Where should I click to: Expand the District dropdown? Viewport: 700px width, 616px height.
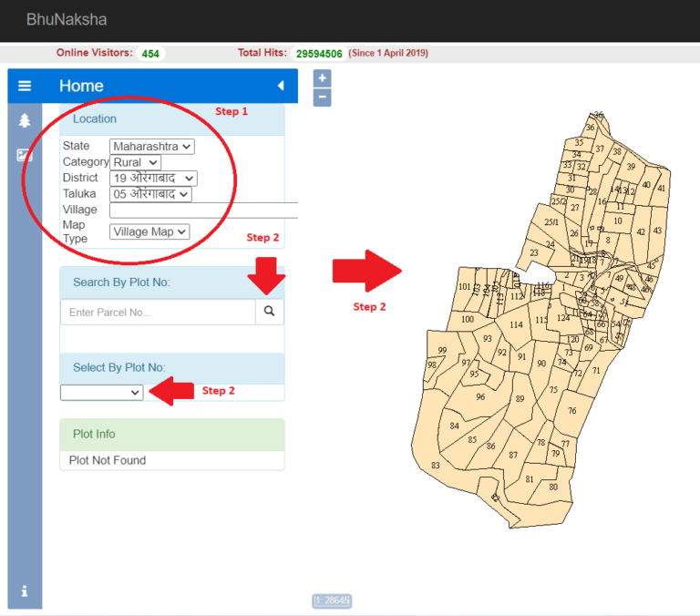coord(153,179)
